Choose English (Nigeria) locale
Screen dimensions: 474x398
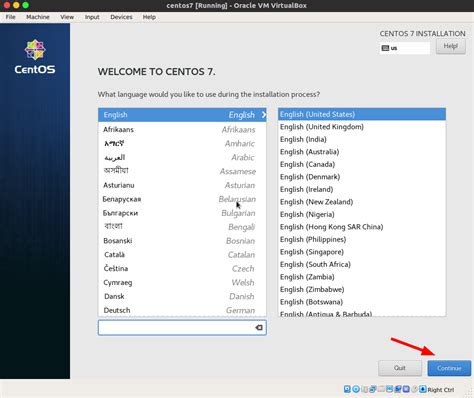[362, 214]
